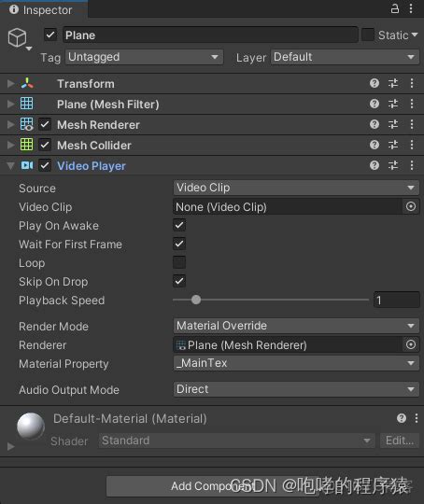
Task: Open Video Player component context menu
Action: [x=412, y=165]
